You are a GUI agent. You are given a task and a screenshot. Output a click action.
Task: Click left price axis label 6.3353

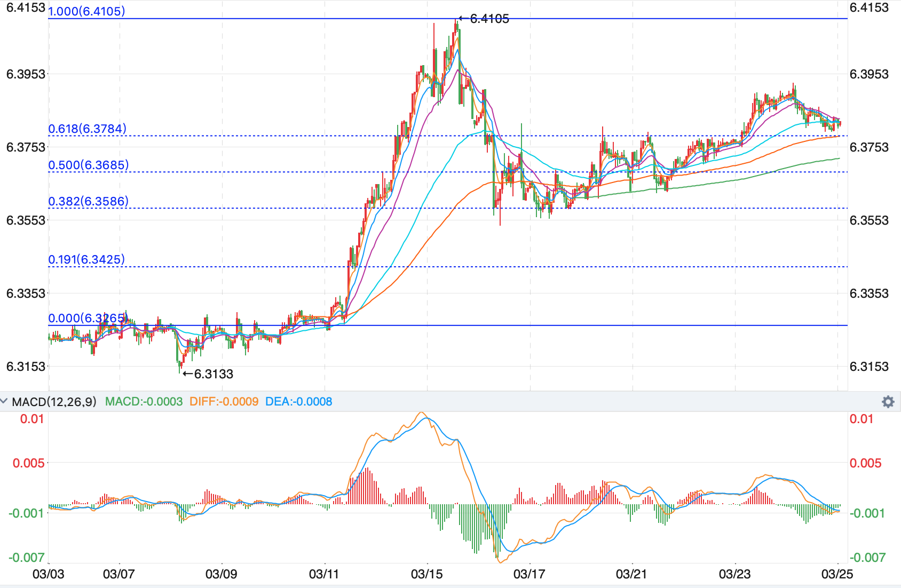click(x=26, y=293)
